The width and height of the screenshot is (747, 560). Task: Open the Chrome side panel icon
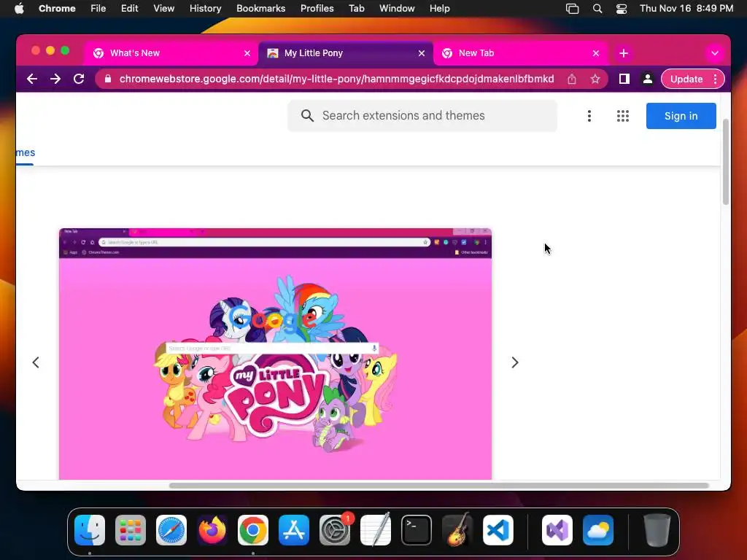624,79
